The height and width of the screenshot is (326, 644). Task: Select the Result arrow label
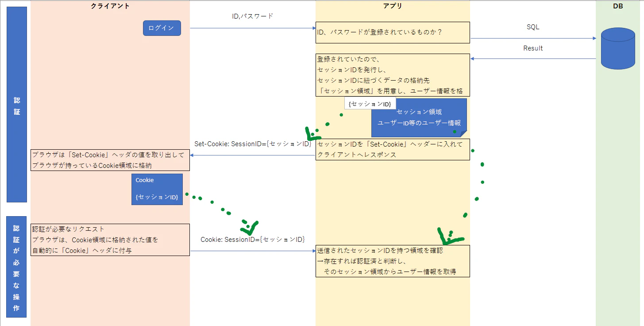pos(533,48)
